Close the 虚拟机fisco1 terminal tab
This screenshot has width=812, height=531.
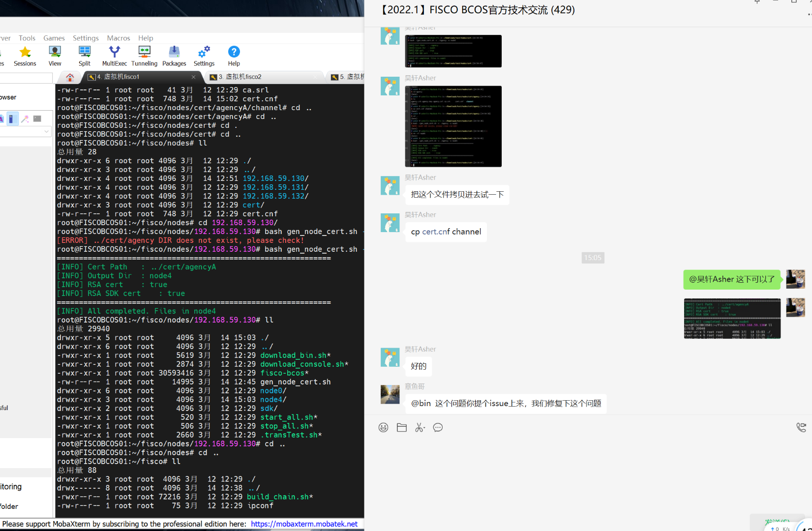click(x=193, y=77)
